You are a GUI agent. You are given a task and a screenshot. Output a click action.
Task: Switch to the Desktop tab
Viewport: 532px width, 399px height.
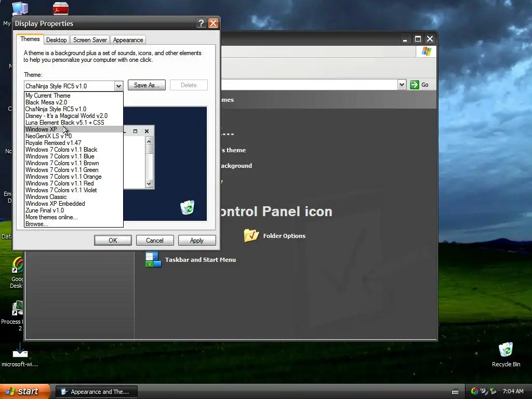point(56,39)
